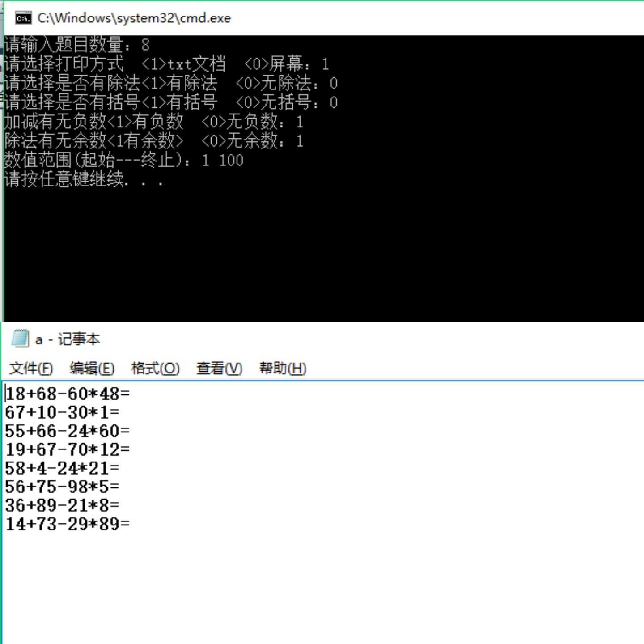Click the line 请输入题目数量: 8
Image resolution: width=644 pixels, height=644 pixels.
pos(77,45)
